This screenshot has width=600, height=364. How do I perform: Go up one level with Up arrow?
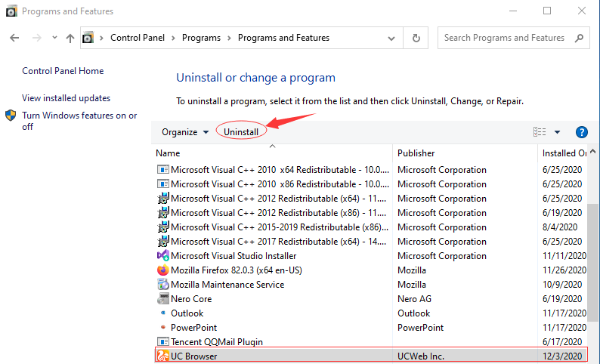pos(70,38)
